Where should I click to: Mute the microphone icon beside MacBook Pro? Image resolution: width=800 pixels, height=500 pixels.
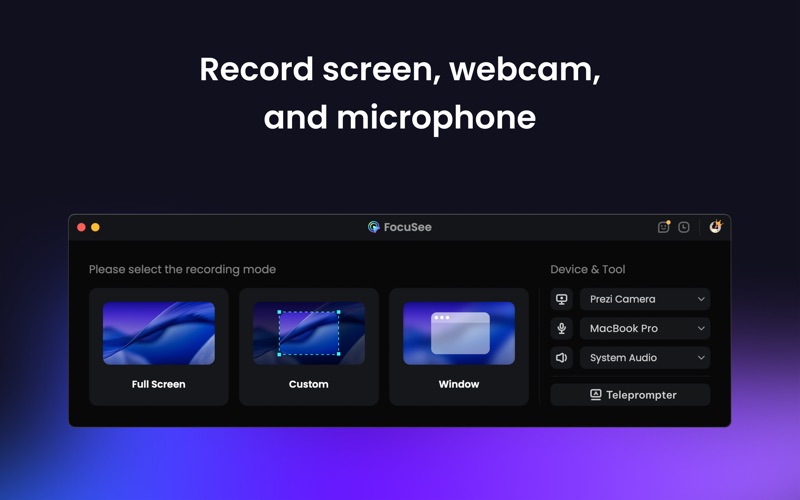click(562, 328)
